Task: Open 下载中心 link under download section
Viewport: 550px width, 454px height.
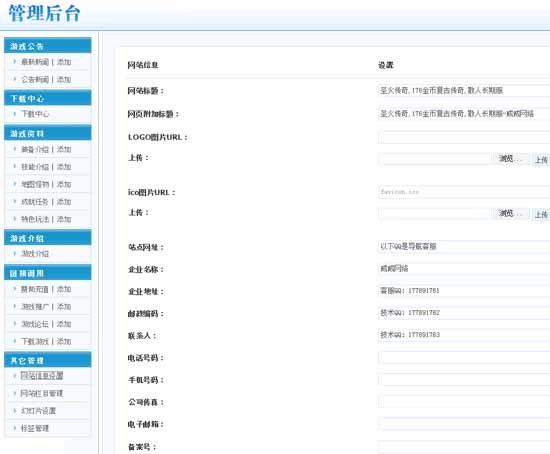Action: (x=35, y=114)
